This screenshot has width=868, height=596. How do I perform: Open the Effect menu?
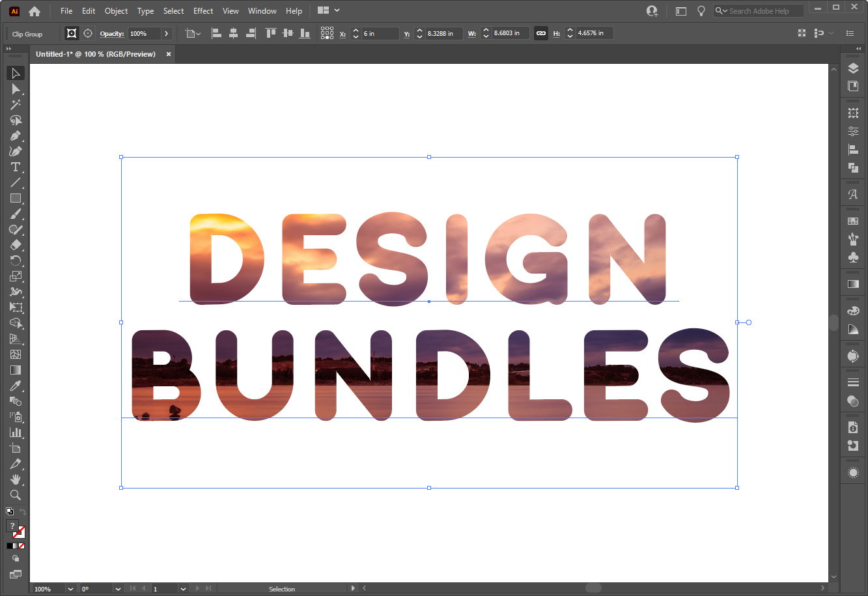tap(203, 10)
